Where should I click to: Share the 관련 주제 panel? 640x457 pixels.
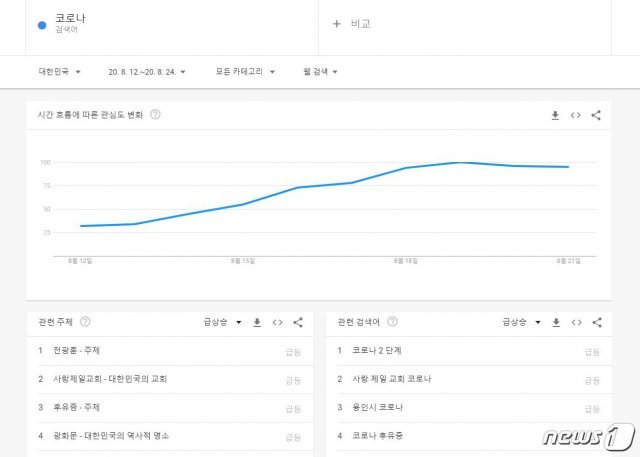pos(298,322)
